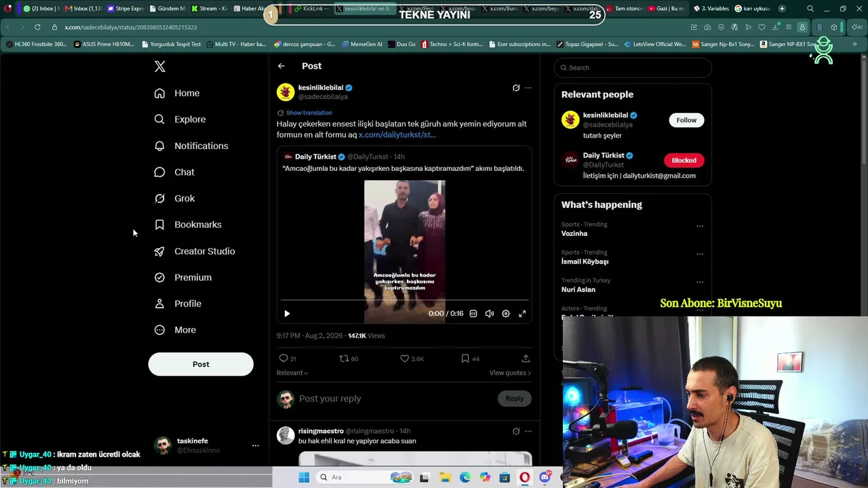Open risingmaestro's avatar in the reply
The height and width of the screenshot is (488, 868).
[285, 435]
